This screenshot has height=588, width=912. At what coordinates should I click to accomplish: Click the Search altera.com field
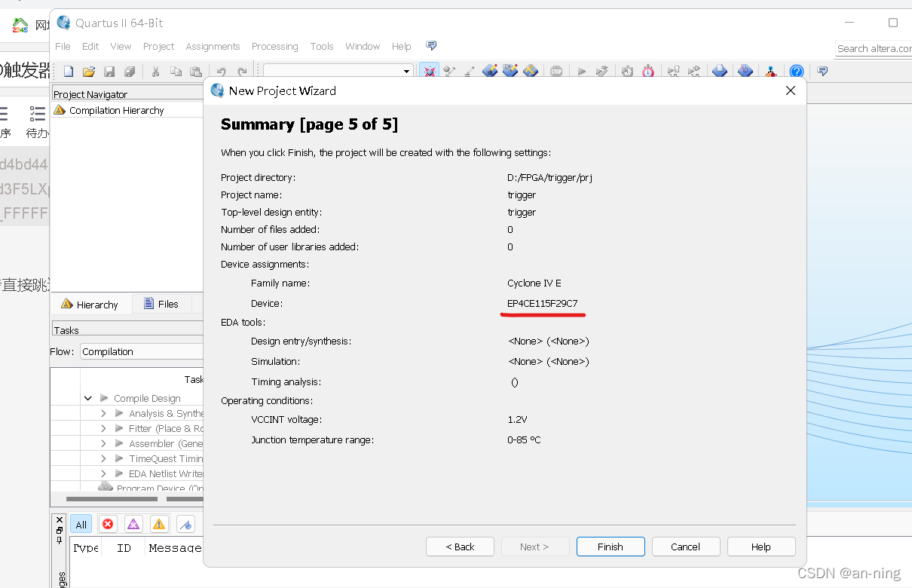pyautogui.click(x=874, y=48)
